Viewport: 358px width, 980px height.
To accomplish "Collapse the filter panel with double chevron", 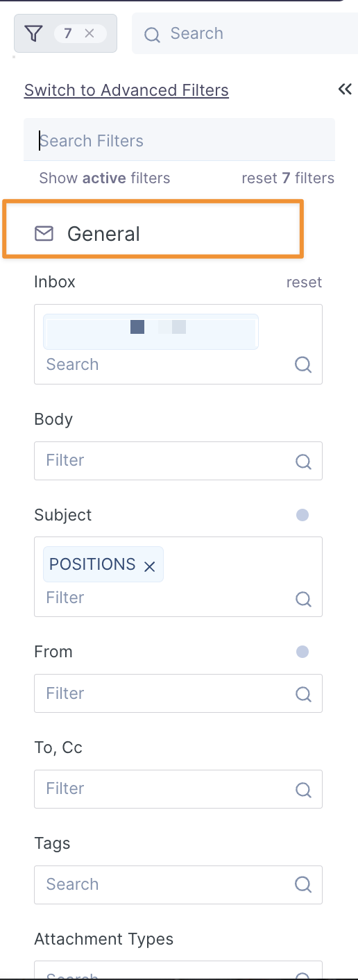I will click(x=345, y=90).
